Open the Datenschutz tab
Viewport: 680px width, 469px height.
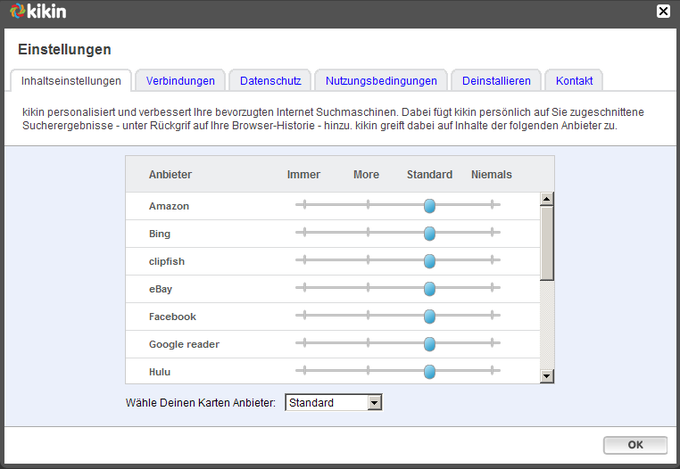[270, 81]
